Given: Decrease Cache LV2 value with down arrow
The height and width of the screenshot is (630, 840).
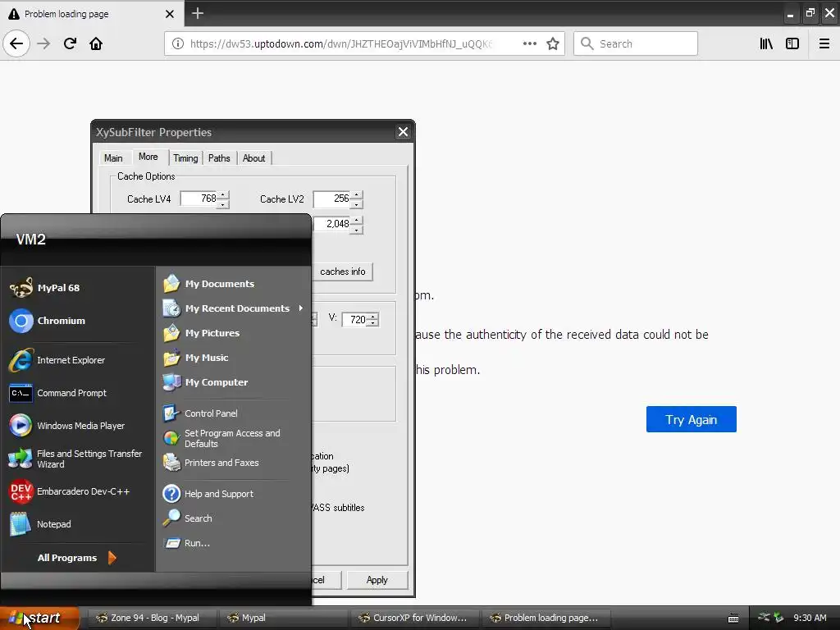Looking at the screenshot, I should (356, 203).
